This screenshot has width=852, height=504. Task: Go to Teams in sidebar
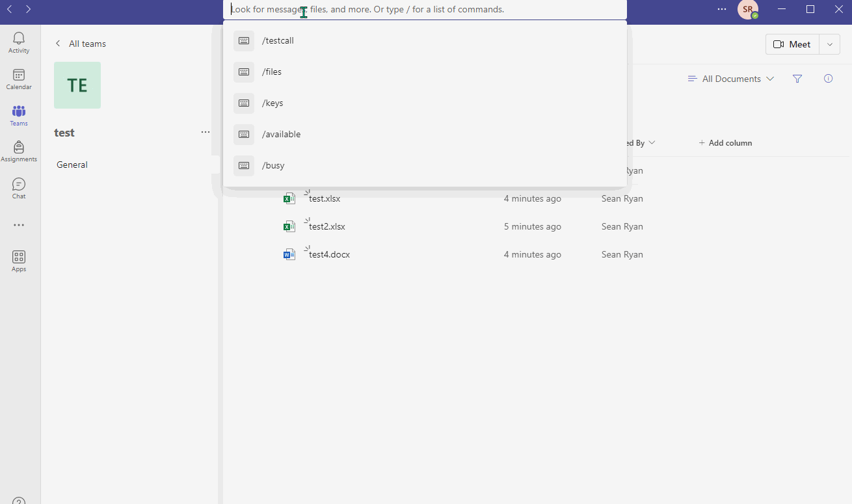[19, 116]
